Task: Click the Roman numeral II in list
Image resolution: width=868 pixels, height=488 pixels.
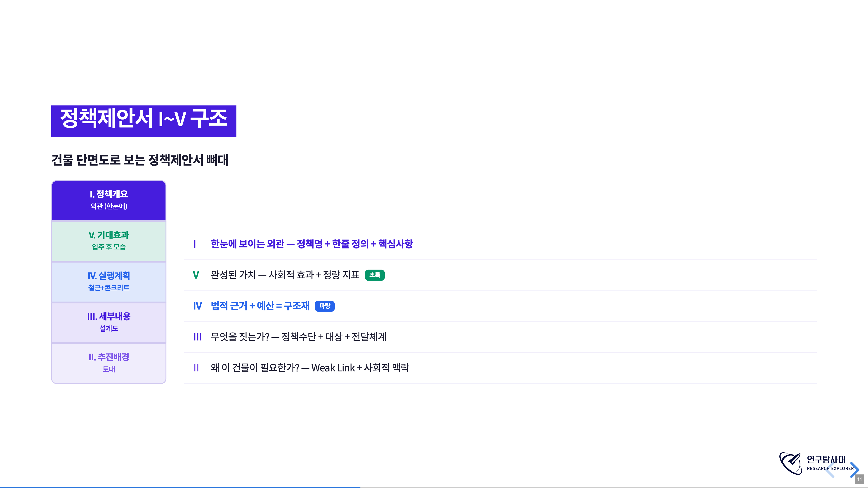Action: click(196, 368)
